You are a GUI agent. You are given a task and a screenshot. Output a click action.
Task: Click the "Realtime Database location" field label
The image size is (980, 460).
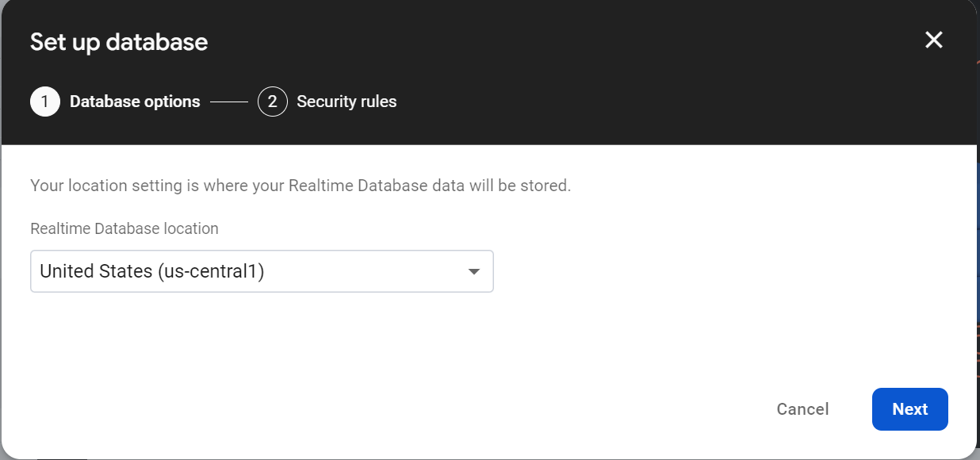(x=124, y=228)
